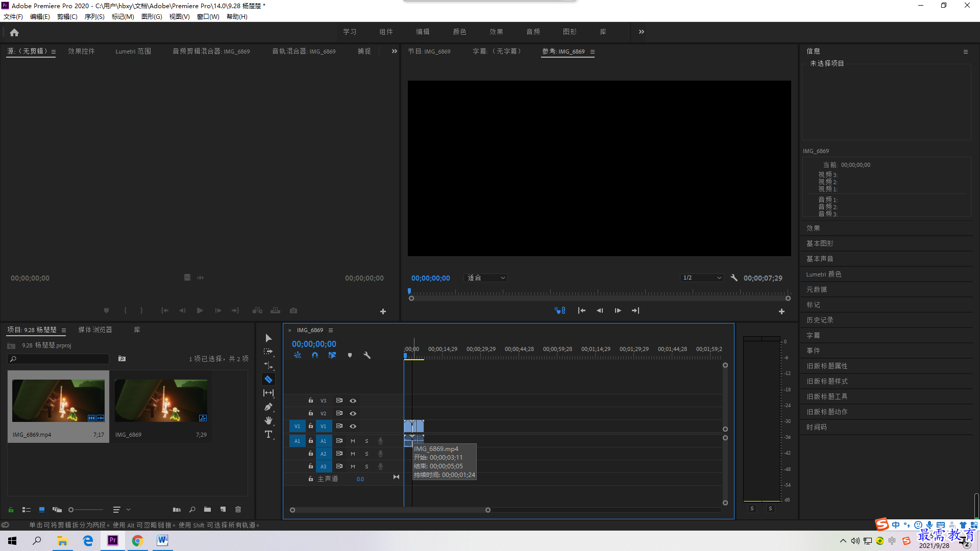Open reference monitor panel menu
Viewport: 980px width, 551px height.
point(593,52)
